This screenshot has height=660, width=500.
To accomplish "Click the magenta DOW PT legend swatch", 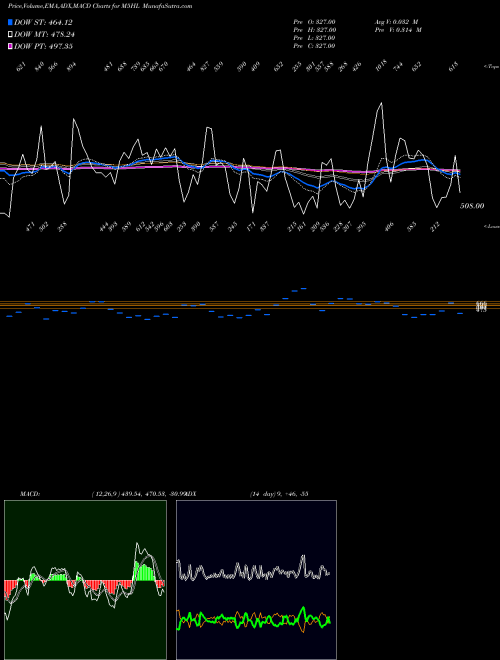I will [10, 46].
